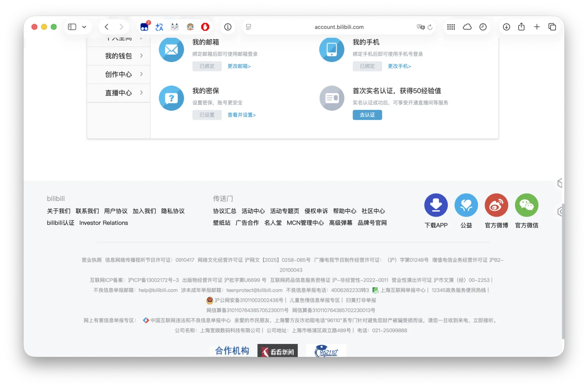
Task: Open the 侵权申诉 link
Action: (x=316, y=211)
